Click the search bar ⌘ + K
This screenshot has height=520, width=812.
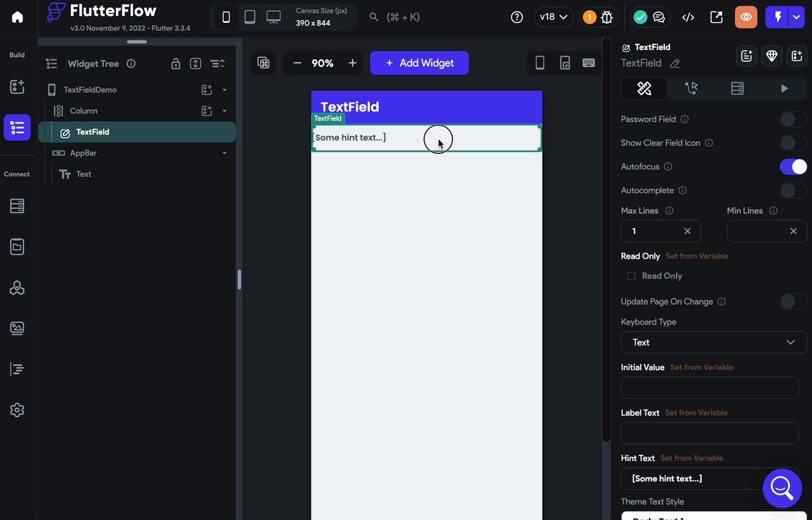(395, 17)
